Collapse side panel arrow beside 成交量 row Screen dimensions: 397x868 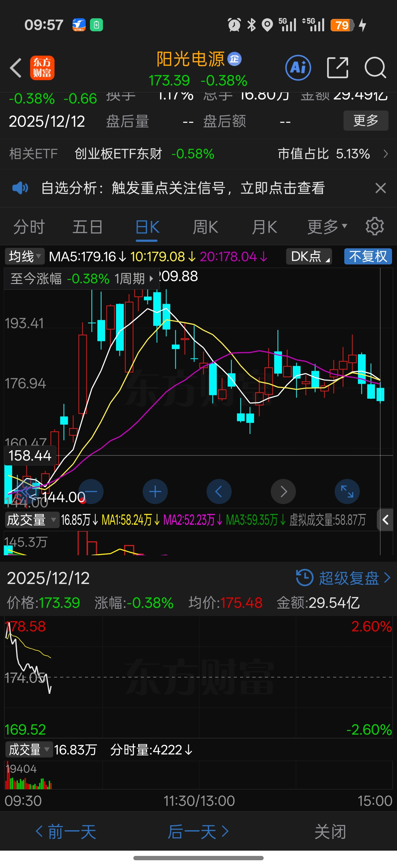(385, 520)
